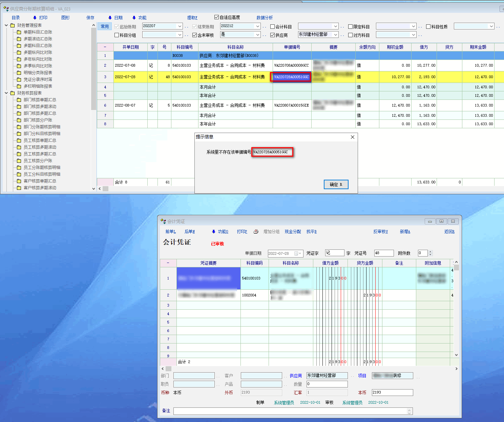Select the 常用 tab
The width and height of the screenshot is (504, 422).
pos(105,26)
